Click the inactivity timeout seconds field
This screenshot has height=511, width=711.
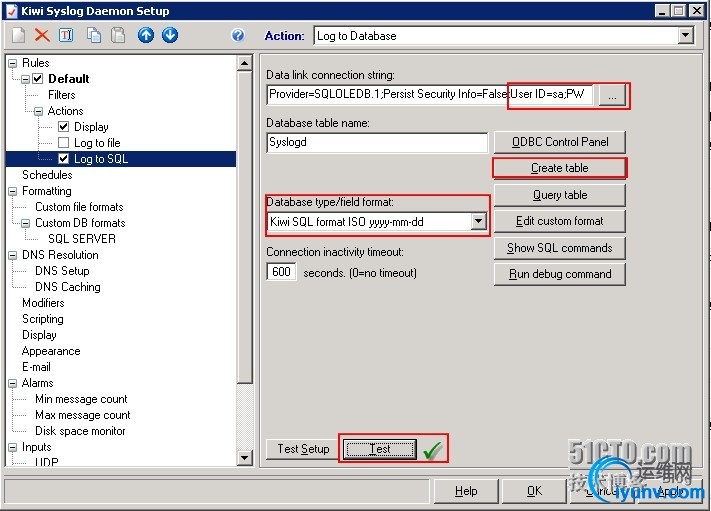tap(281, 272)
